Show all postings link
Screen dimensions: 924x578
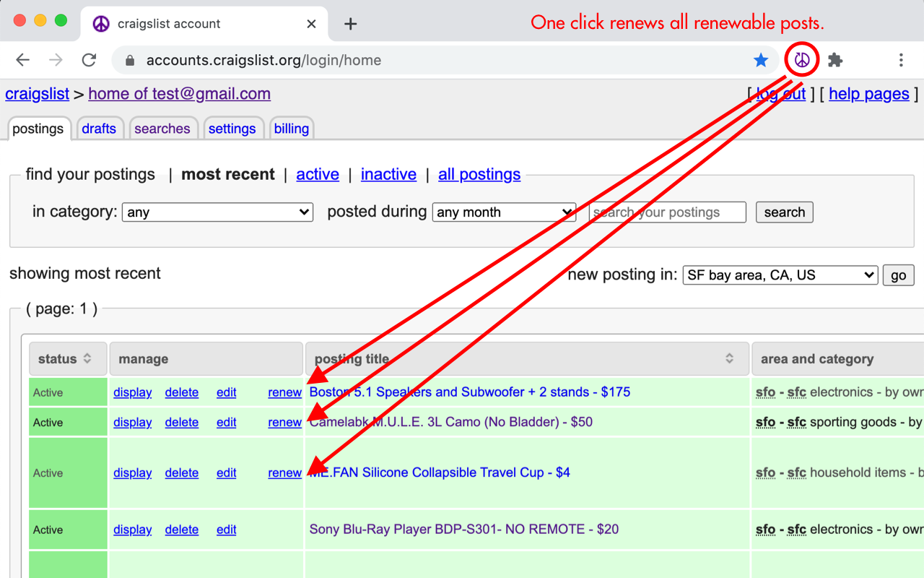point(479,174)
